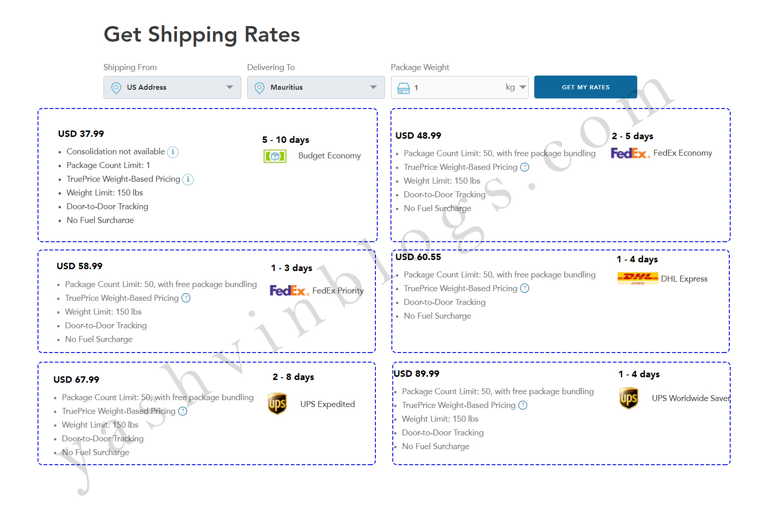This screenshot has height=532, width=781.
Task: Click the UPS Worldwide Saver shield logo
Action: tap(629, 398)
